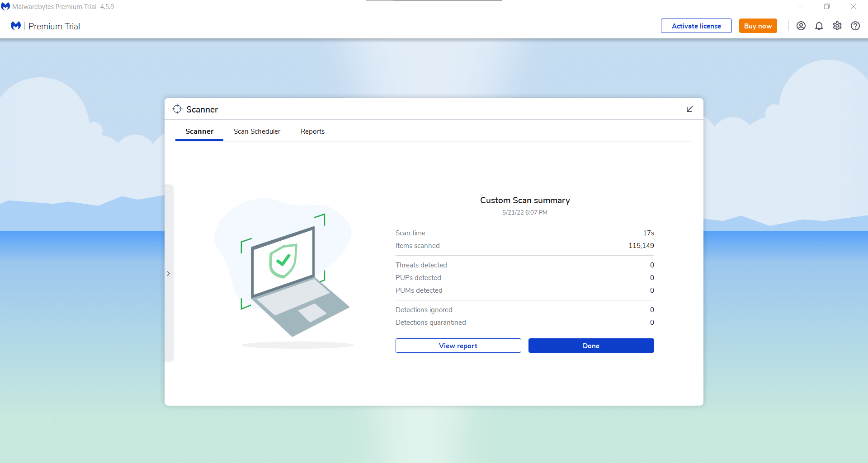Click the Done button
Image resolution: width=868 pixels, height=463 pixels.
click(591, 346)
